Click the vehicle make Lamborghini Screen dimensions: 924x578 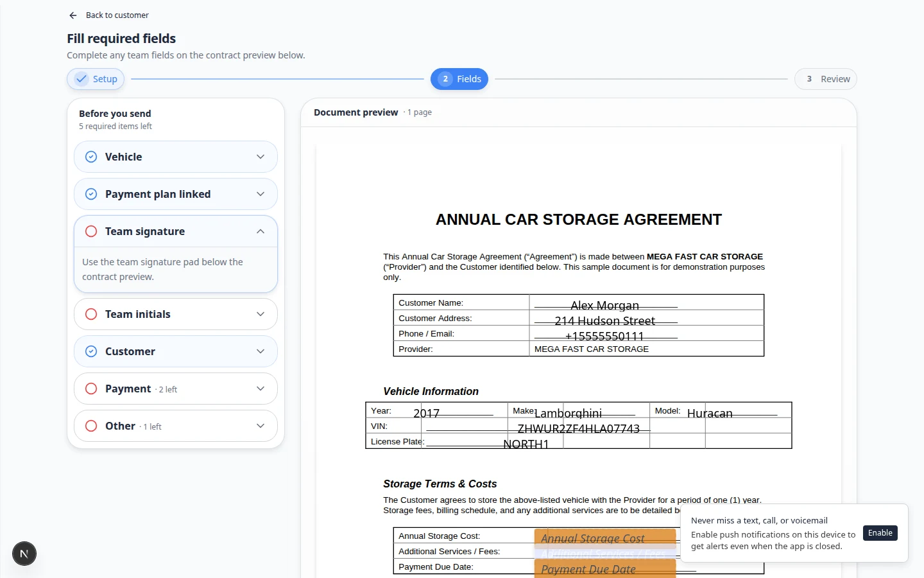click(x=568, y=414)
